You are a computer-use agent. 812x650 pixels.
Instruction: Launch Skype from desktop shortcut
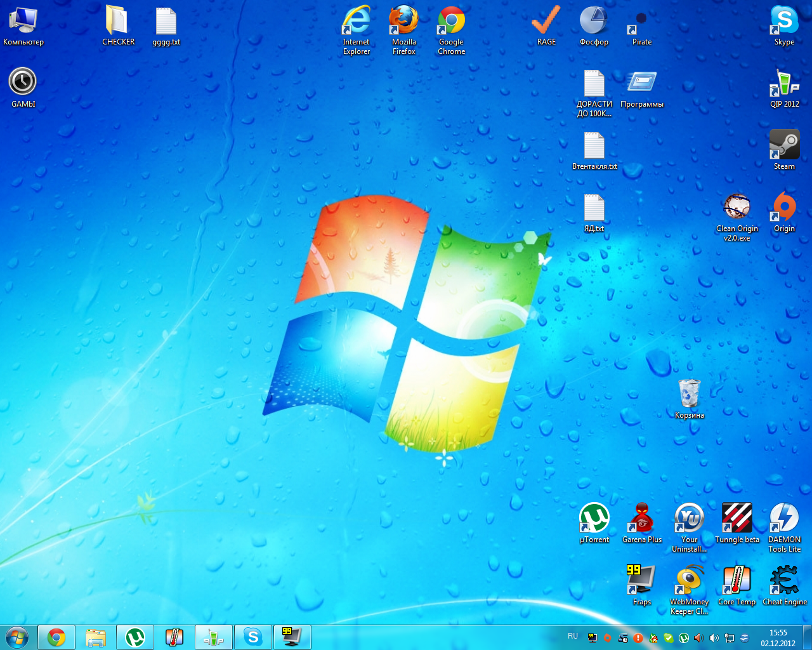pos(785,27)
